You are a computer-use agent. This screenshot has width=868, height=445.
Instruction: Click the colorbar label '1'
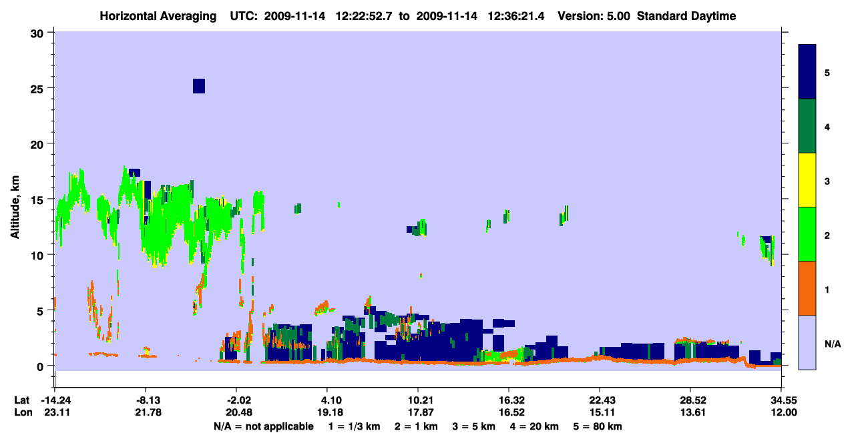pos(827,290)
